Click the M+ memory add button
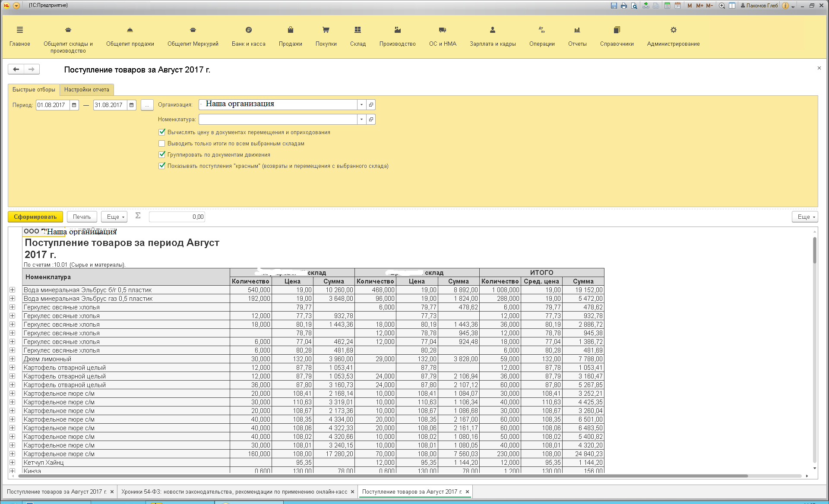Image resolution: width=829 pixels, height=504 pixels. point(699,6)
